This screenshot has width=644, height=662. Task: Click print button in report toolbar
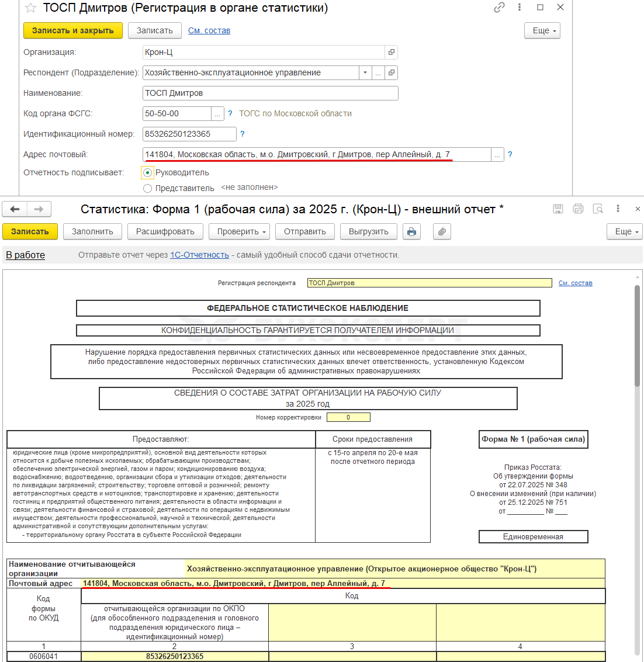click(412, 231)
